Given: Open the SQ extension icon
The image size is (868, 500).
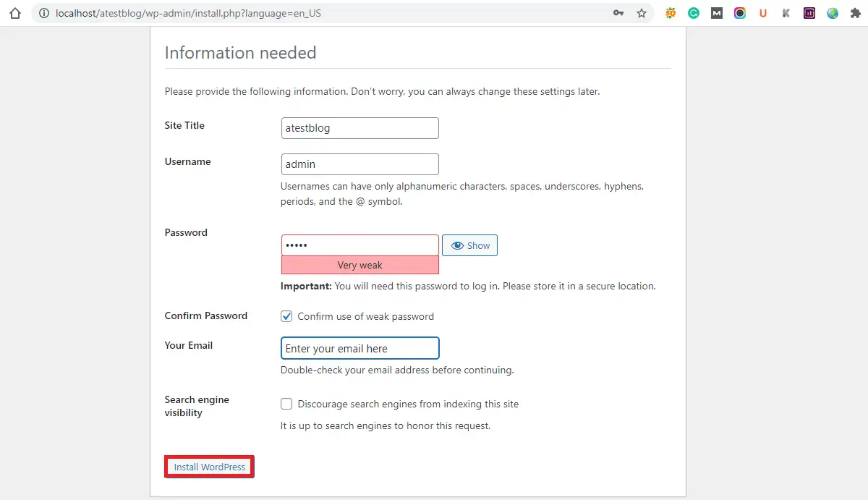Looking at the screenshot, I should click(x=671, y=13).
